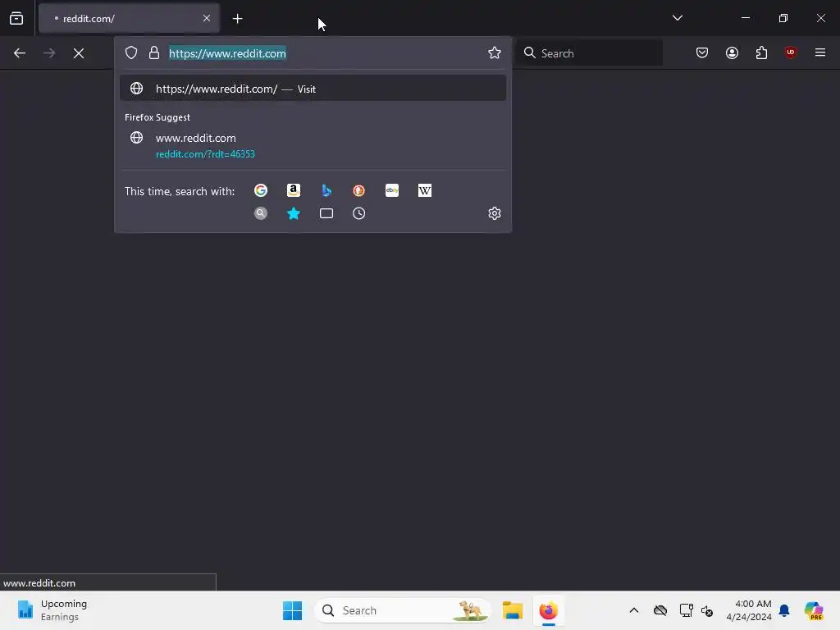
Task: Search this time with Wikipedia
Action: tap(425, 190)
